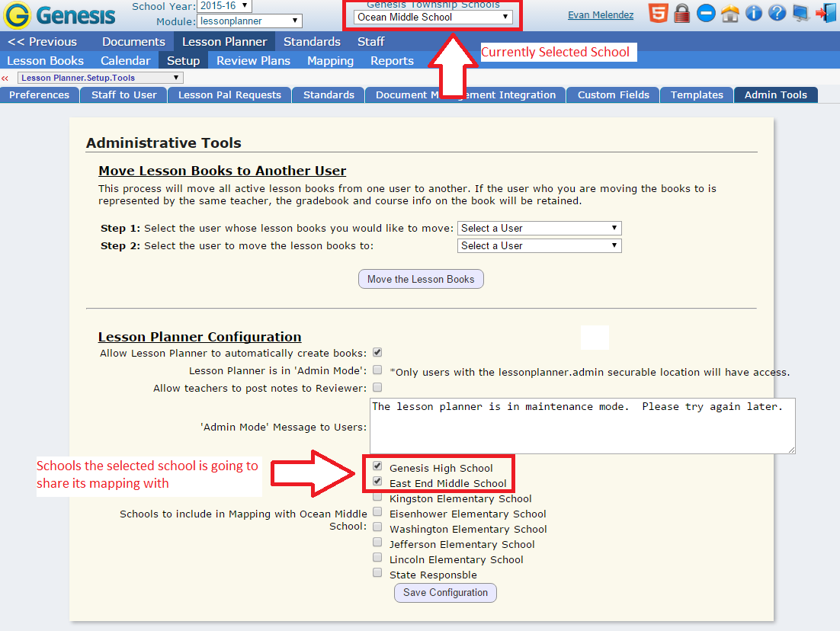Click the Genesis logo icon
This screenshot has width=840, height=631.
17,14
